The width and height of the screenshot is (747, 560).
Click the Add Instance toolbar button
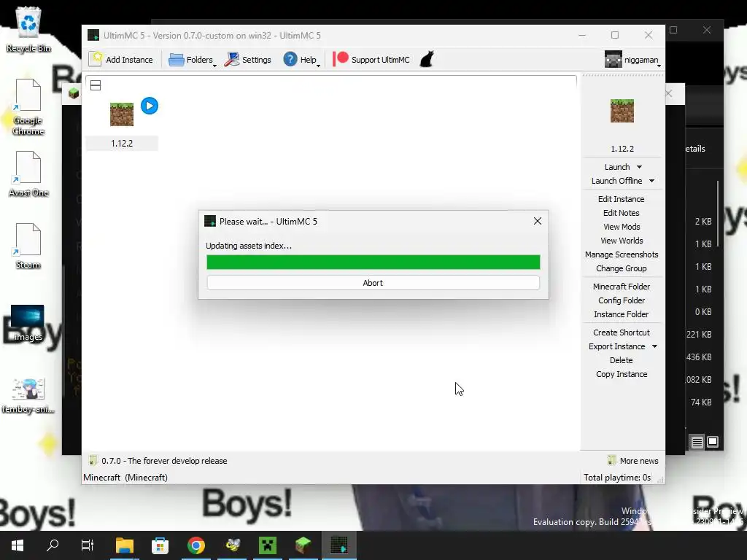[122, 60]
